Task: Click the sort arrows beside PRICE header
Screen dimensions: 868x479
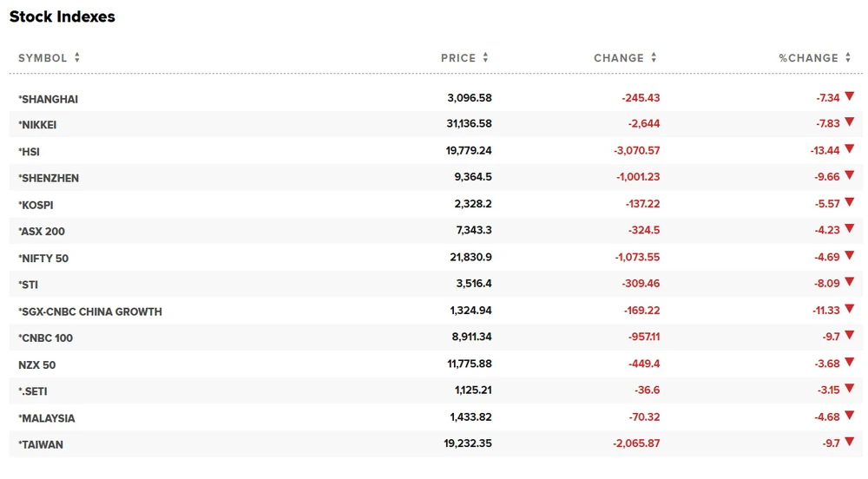Action: 485,58
